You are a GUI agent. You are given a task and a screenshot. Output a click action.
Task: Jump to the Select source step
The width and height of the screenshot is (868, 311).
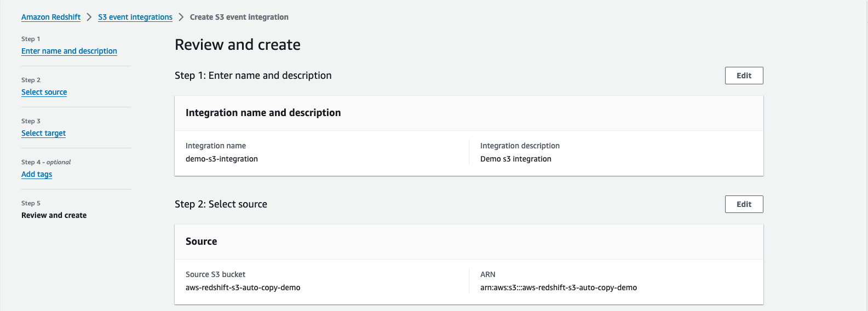tap(44, 92)
